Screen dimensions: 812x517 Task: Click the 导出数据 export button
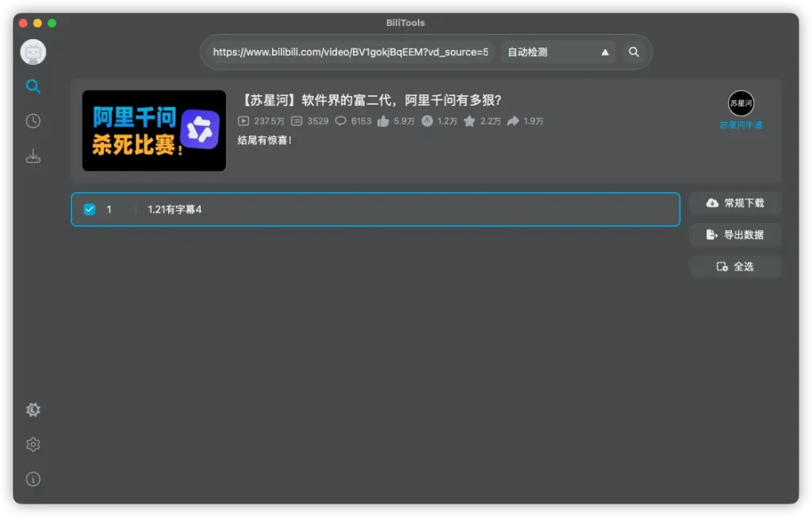(735, 235)
